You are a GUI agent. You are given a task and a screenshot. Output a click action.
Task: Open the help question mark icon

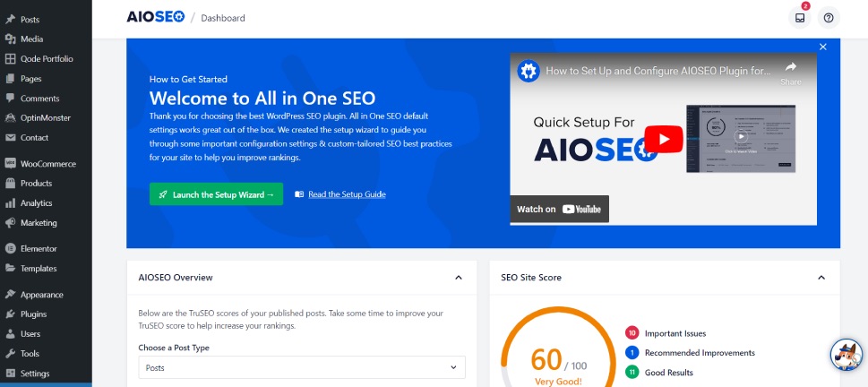(829, 18)
